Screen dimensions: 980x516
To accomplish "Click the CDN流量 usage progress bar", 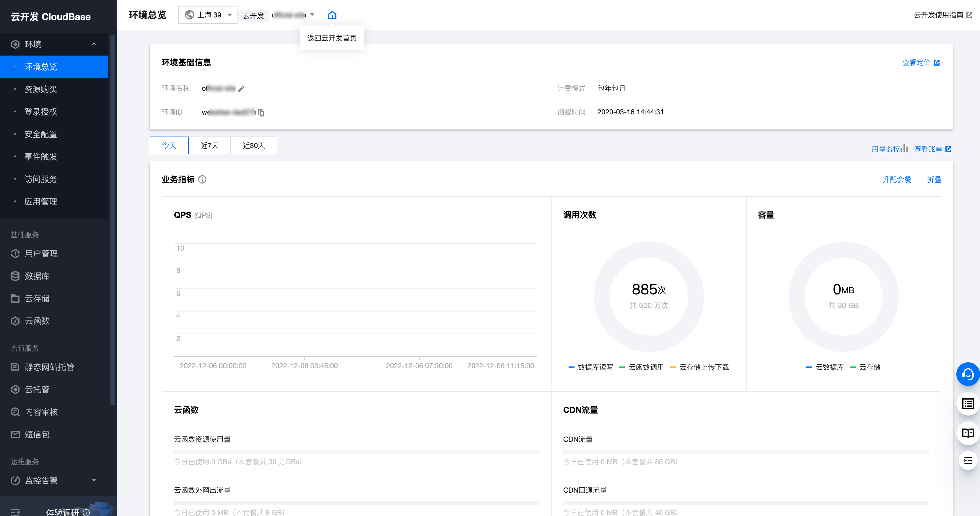I will point(746,452).
